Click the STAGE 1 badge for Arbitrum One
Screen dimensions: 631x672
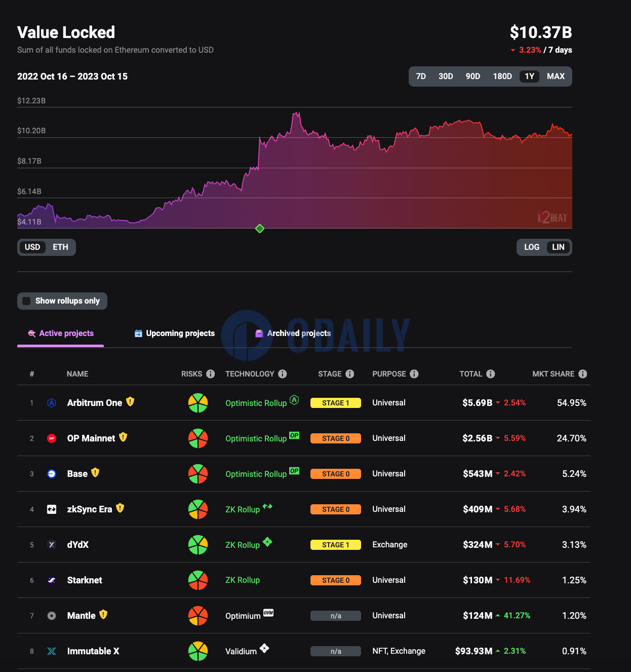336,403
